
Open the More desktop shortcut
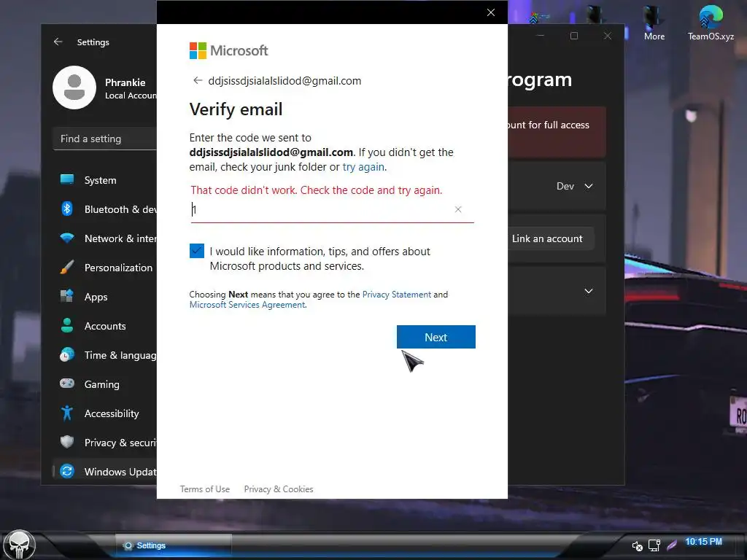click(x=654, y=23)
